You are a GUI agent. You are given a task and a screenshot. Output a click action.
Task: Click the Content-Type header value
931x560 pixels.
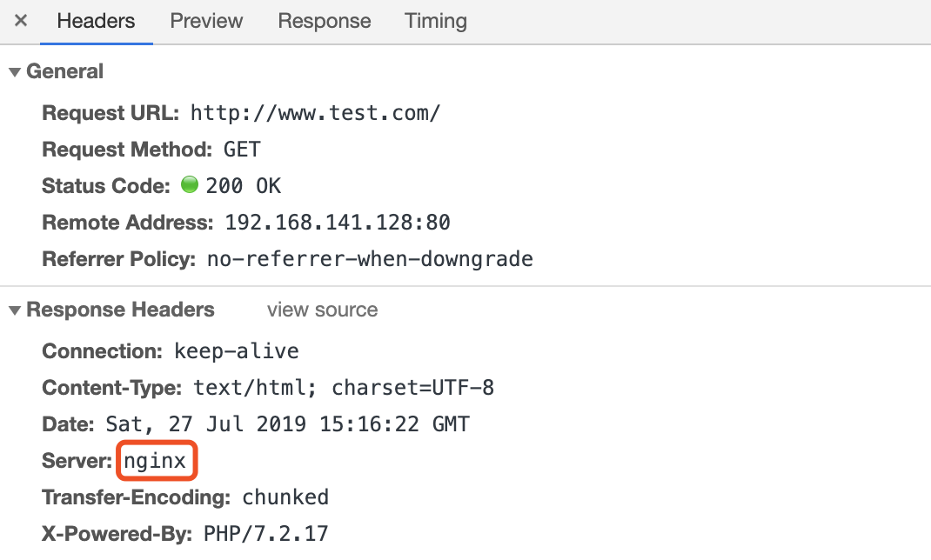pos(344,388)
